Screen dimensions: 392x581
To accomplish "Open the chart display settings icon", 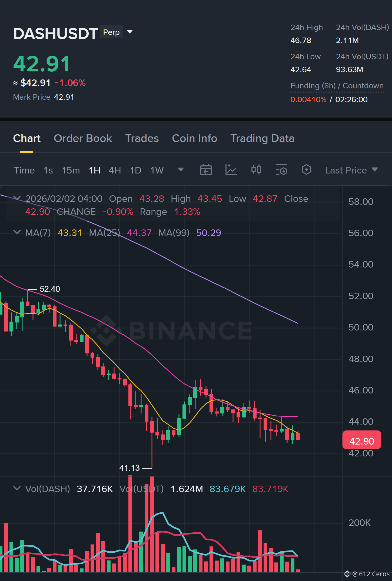I will point(281,170).
